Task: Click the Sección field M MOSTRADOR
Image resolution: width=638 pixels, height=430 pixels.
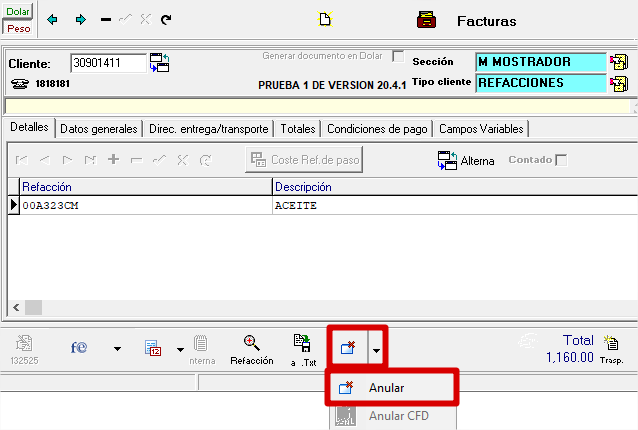Action: [541, 62]
